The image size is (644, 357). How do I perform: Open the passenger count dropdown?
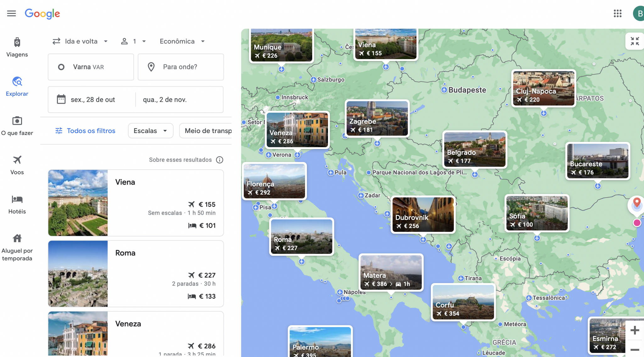[x=134, y=41]
